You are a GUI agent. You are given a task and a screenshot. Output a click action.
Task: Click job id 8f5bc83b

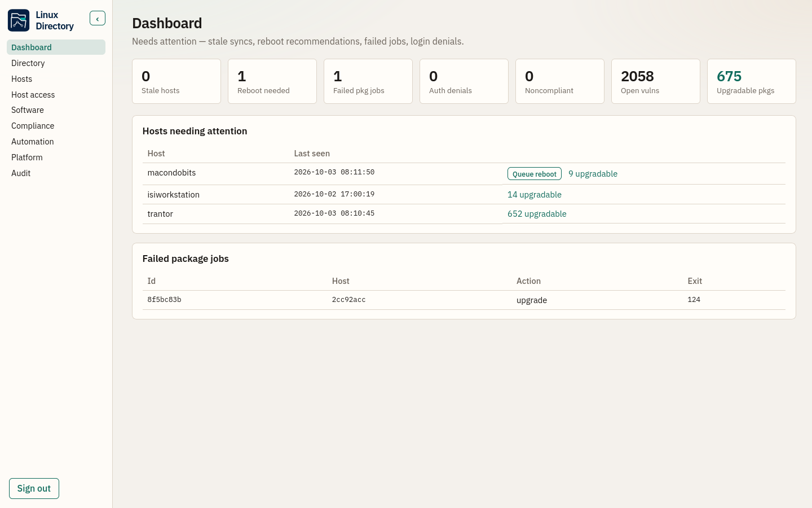[x=164, y=300]
